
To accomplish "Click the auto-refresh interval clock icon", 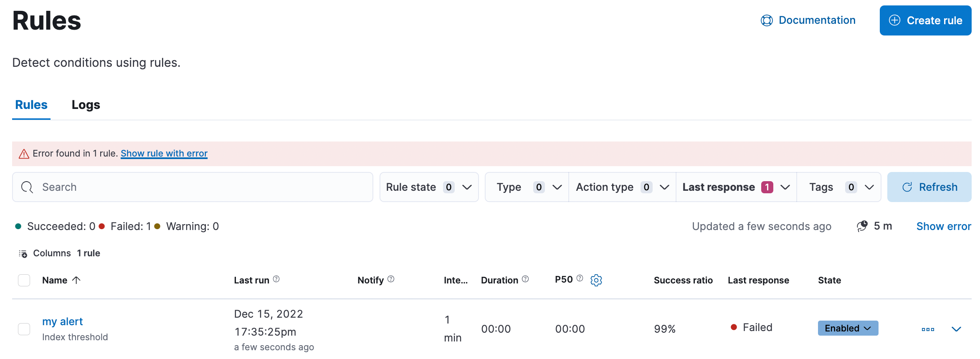I will [862, 226].
